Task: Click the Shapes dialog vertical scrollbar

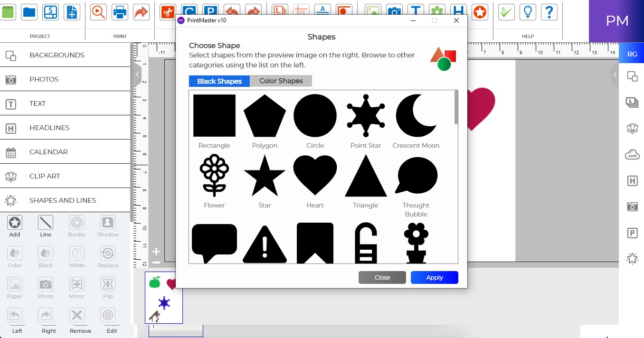Action: 456,108
